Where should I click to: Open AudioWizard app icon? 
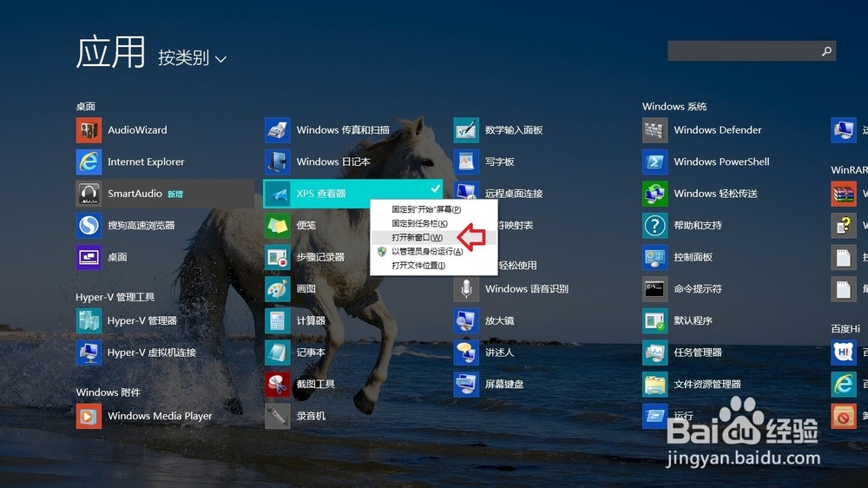89,130
